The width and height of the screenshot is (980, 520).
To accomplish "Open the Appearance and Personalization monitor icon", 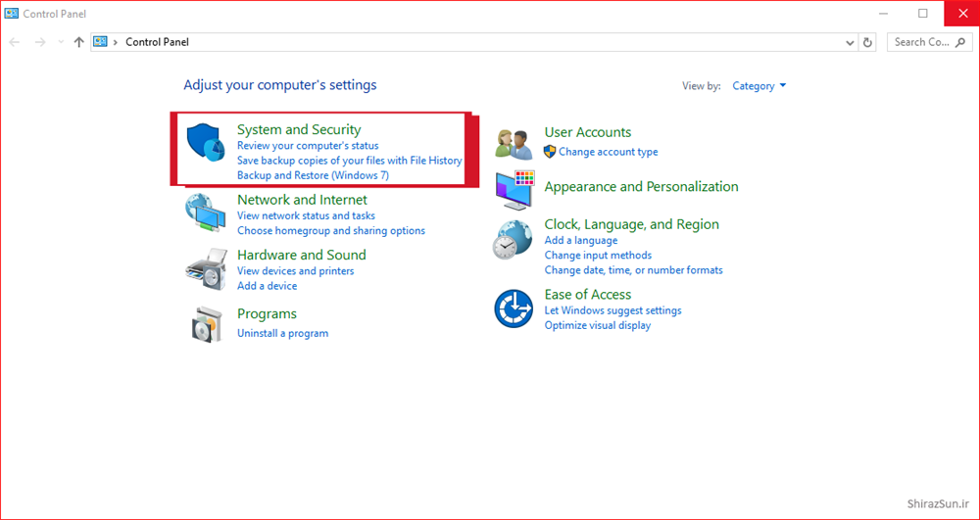I will (x=514, y=188).
